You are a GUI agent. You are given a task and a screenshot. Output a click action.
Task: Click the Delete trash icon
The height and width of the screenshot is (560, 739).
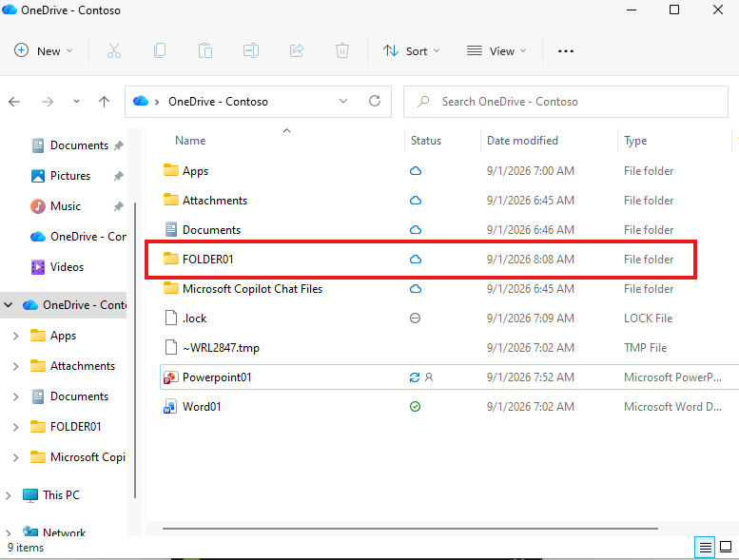(x=342, y=50)
